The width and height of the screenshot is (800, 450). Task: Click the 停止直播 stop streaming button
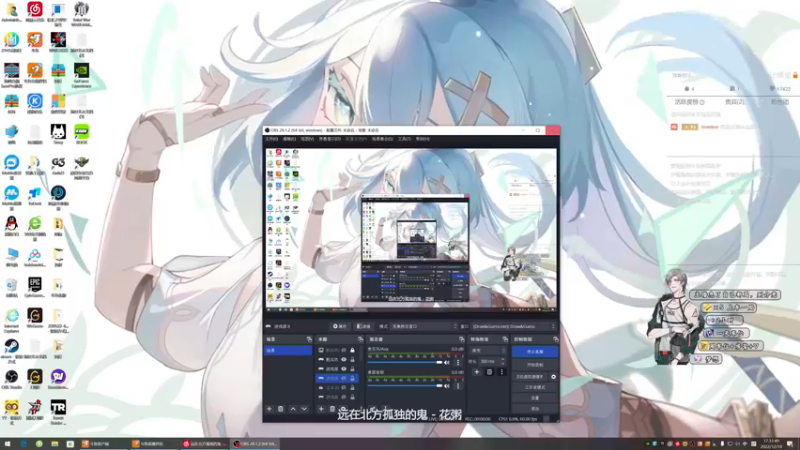(535, 352)
